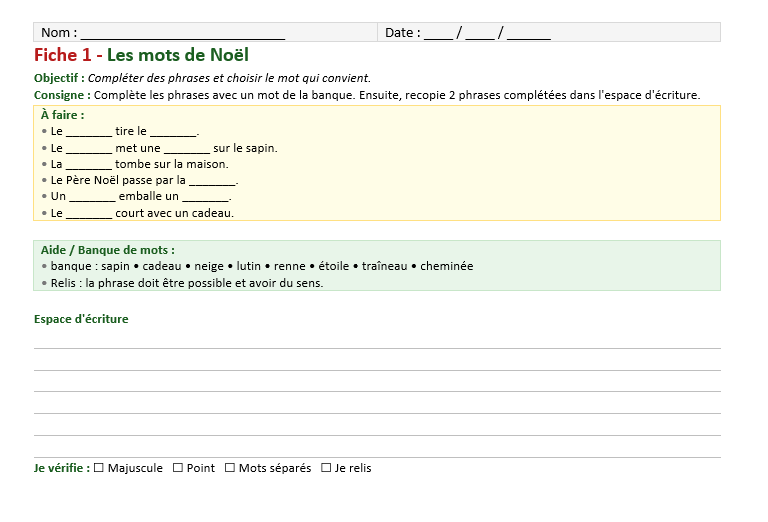
Task: Click the Nom blank line
Action: tap(182, 33)
